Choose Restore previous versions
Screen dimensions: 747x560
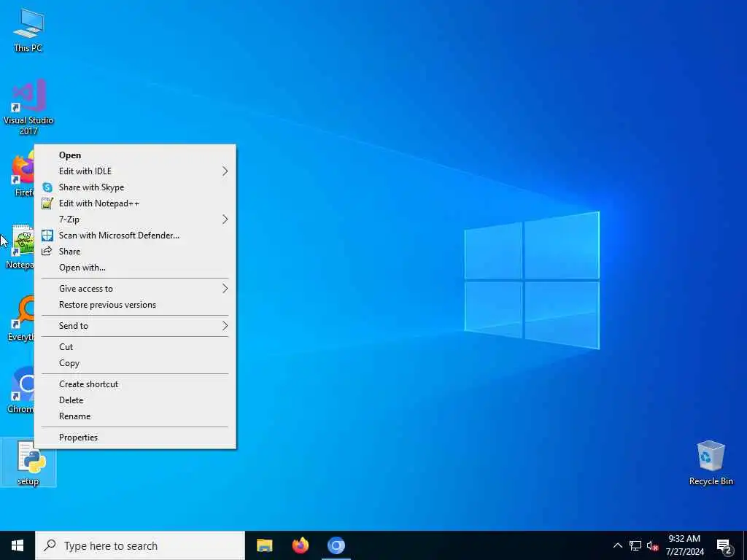tap(135, 305)
